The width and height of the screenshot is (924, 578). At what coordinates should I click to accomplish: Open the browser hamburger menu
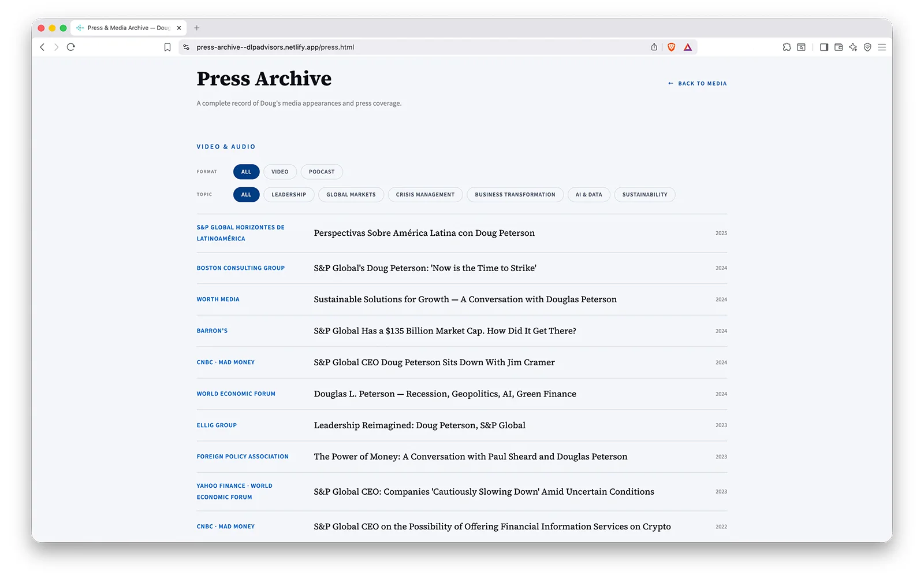pos(882,47)
